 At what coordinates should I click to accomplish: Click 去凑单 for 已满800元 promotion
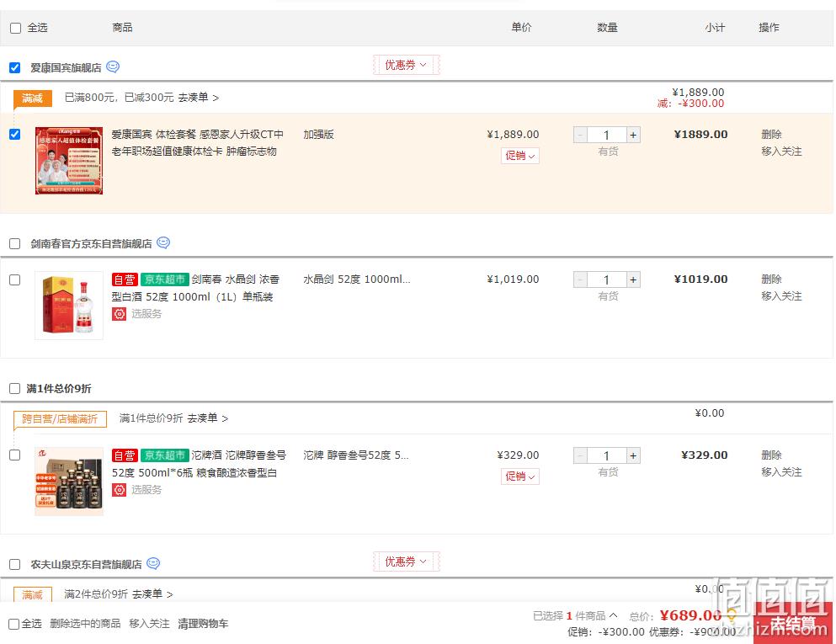point(198,98)
